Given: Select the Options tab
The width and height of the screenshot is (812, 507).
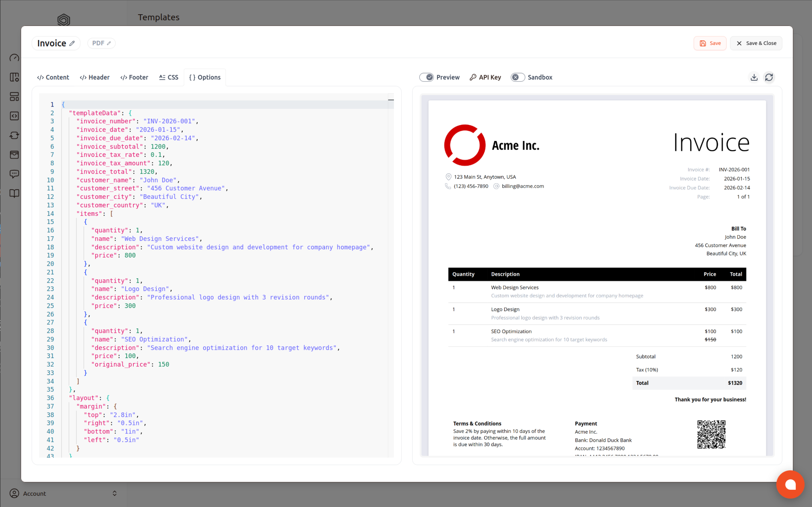Looking at the screenshot, I should coord(205,77).
